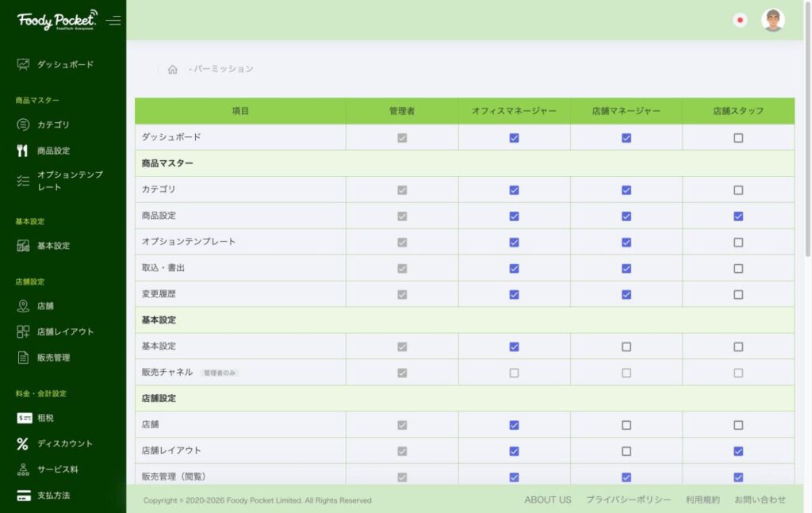This screenshot has height=513, width=812.
Task: Uncheck カテゴリ for 店舗マネージャー
Action: click(x=626, y=190)
